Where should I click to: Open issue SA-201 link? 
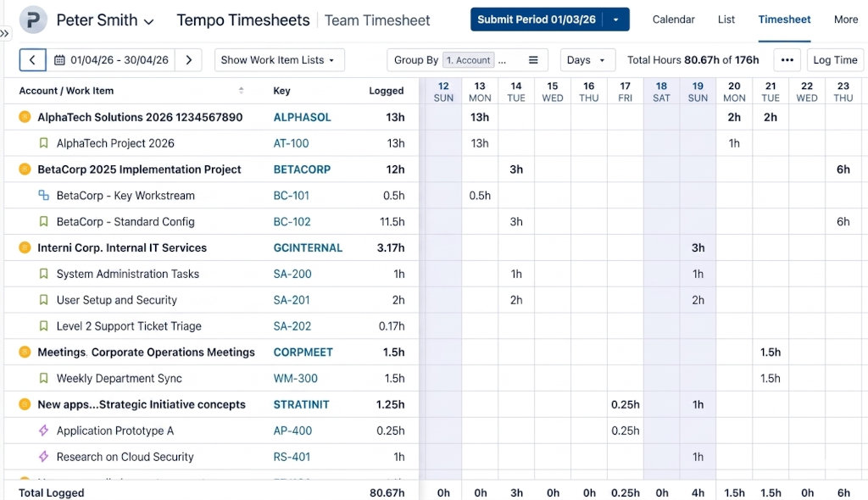click(x=292, y=299)
